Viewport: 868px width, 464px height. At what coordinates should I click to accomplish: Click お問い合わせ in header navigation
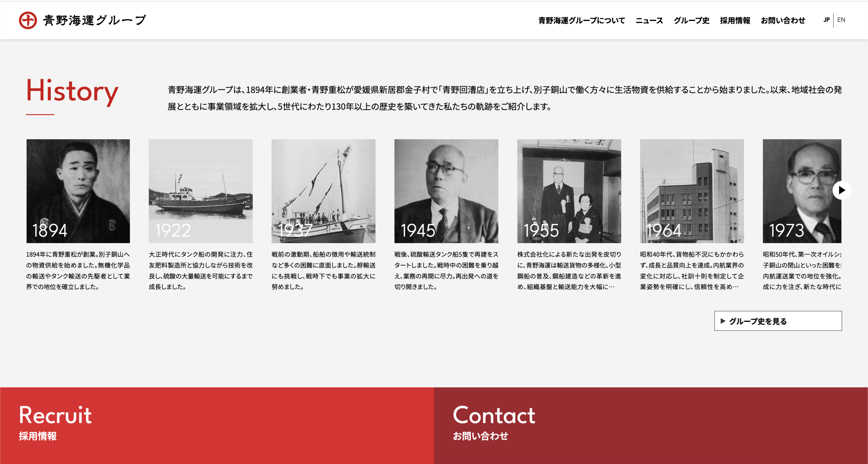(x=783, y=21)
